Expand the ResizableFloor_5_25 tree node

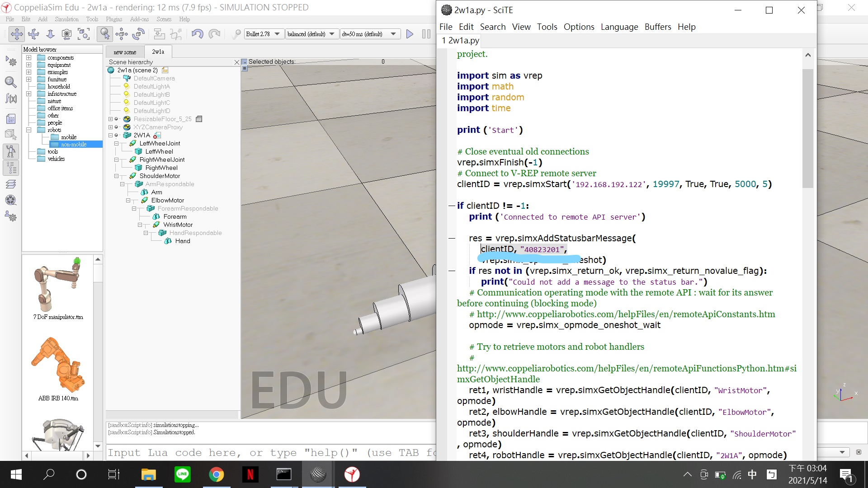tap(110, 119)
